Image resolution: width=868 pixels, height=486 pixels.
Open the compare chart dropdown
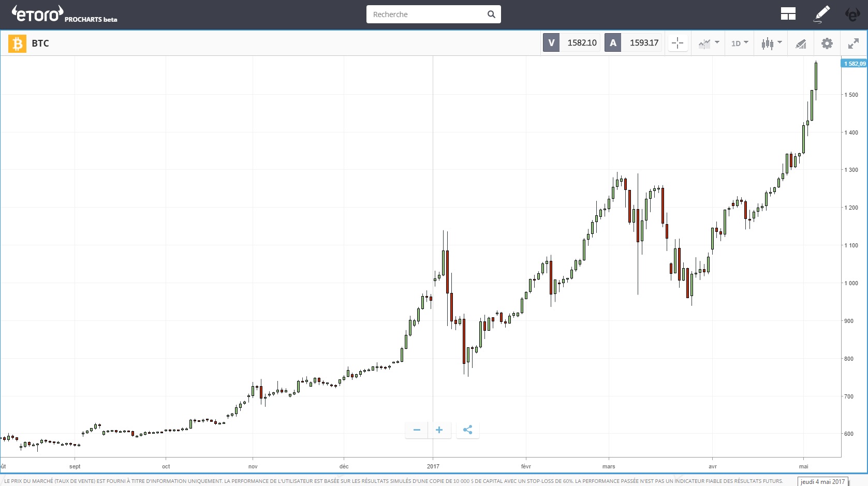pos(709,43)
